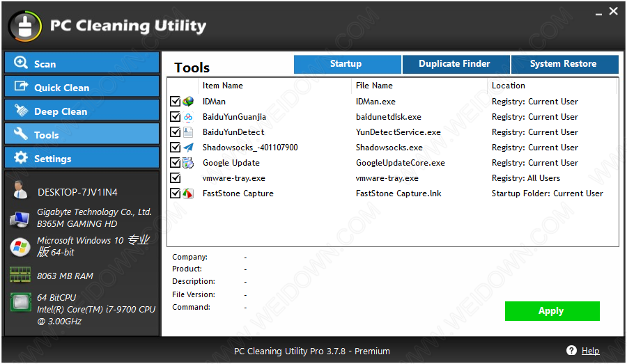Go to Quick Clean
627x364 pixels.
pyautogui.click(x=82, y=87)
